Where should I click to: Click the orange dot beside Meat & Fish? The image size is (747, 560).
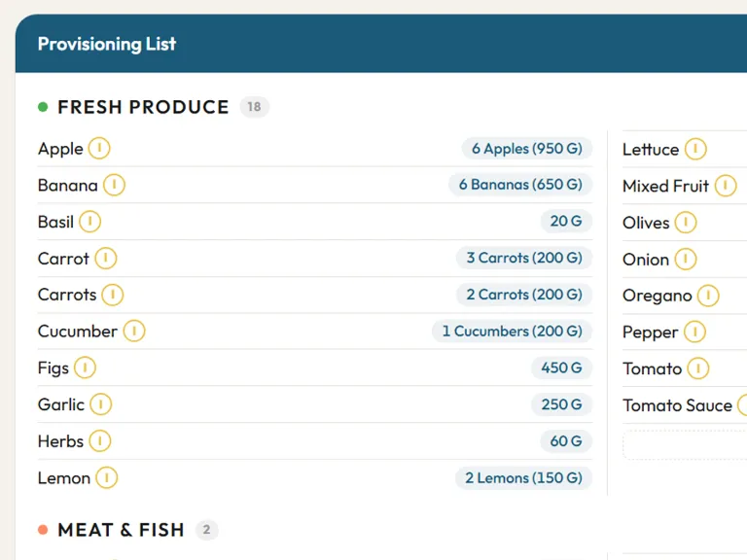coord(43,530)
